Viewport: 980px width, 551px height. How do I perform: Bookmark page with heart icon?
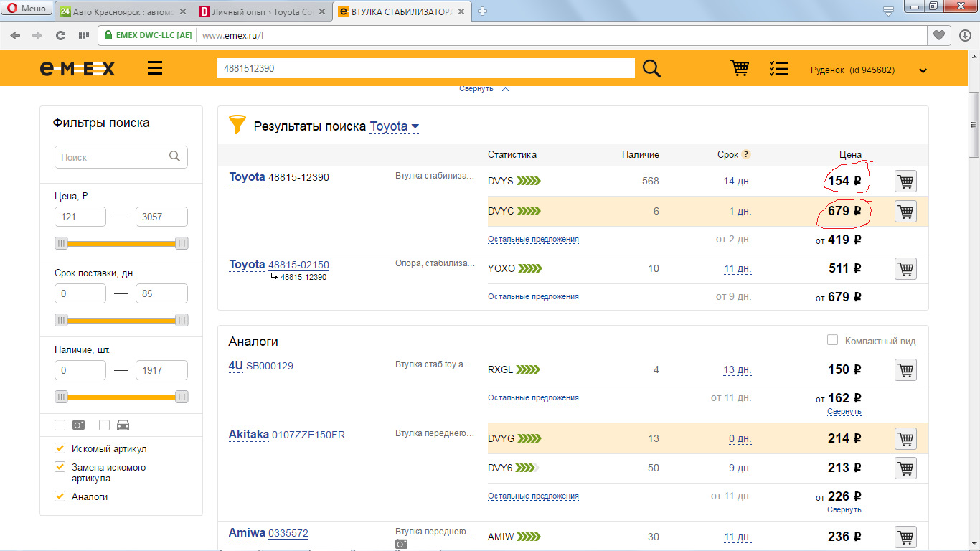pos(938,35)
